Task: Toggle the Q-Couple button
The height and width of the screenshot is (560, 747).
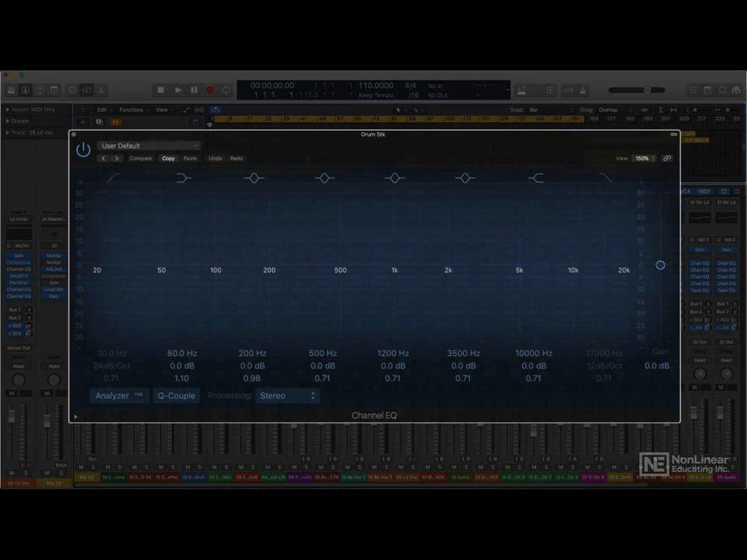Action: [x=176, y=396]
